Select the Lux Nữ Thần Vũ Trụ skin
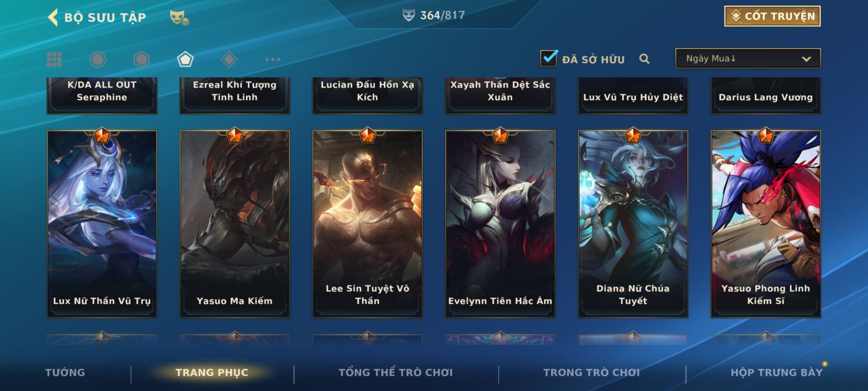 coord(102,224)
